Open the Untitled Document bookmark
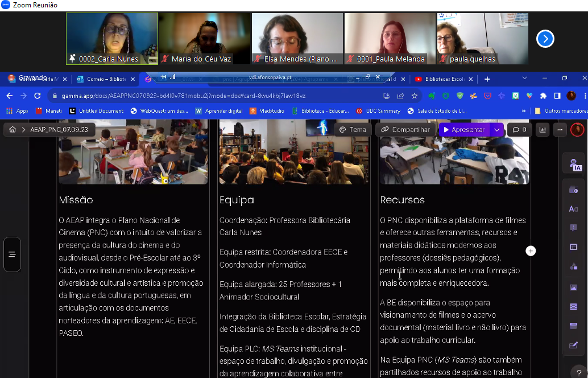The height and width of the screenshot is (378, 588). coord(96,111)
